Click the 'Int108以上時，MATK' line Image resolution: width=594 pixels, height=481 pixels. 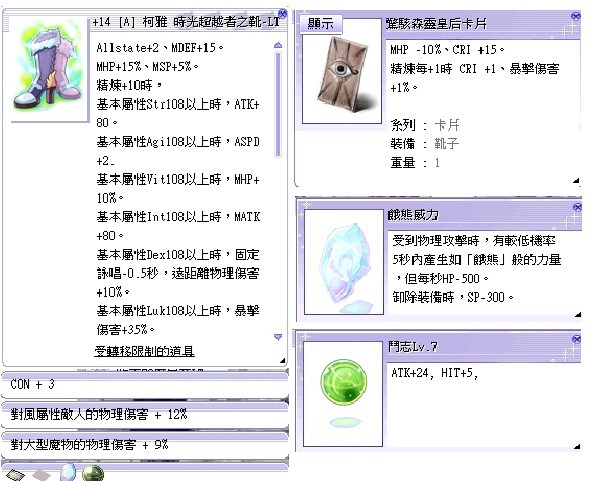click(x=178, y=217)
